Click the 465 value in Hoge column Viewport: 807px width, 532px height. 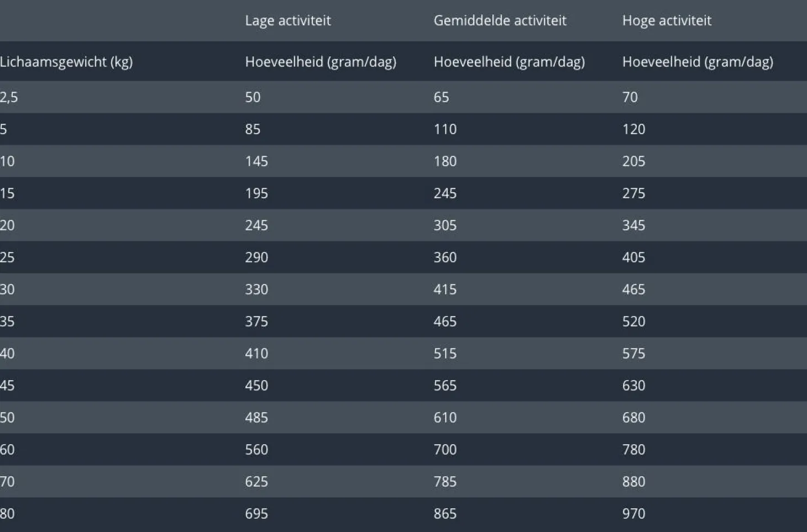(x=633, y=289)
